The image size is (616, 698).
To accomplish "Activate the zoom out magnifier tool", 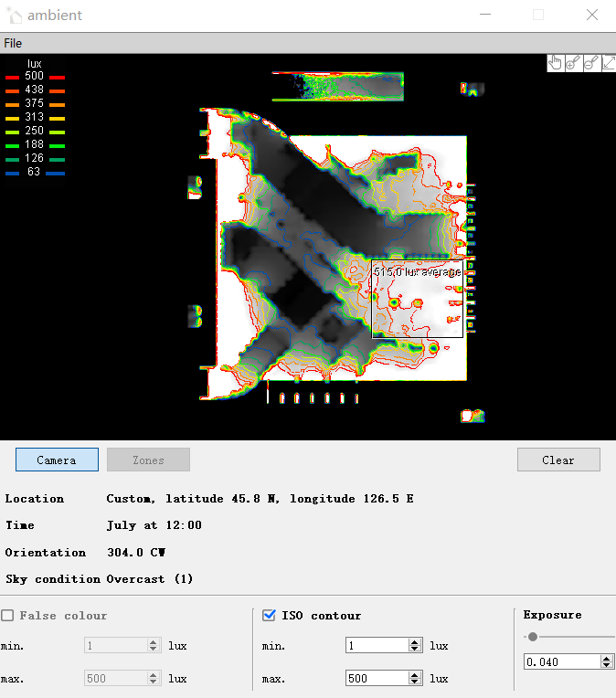I will pyautogui.click(x=590, y=62).
